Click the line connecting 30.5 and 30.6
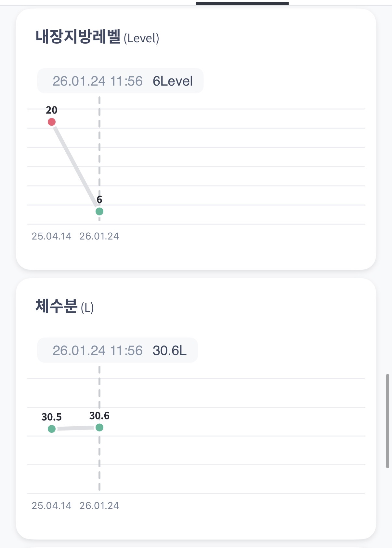The height and width of the screenshot is (548, 392). (75, 428)
